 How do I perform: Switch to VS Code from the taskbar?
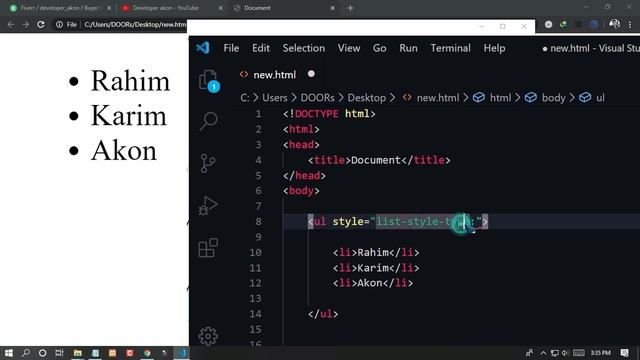(x=182, y=353)
